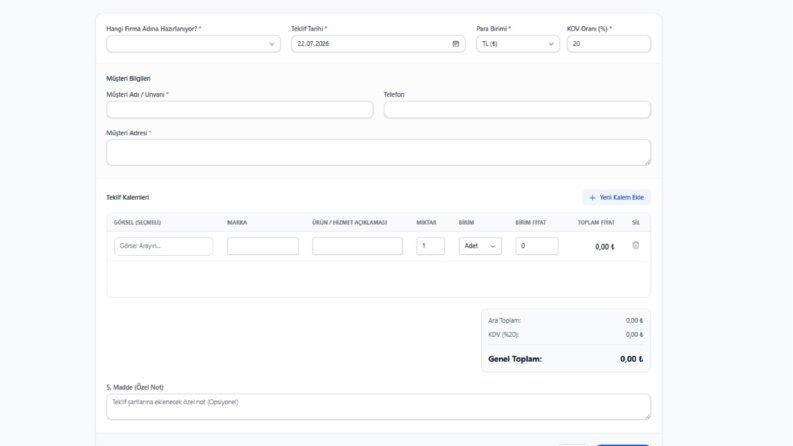Open the calendar icon in Teklif Tarihi
This screenshot has height=446, width=793.
[x=456, y=44]
